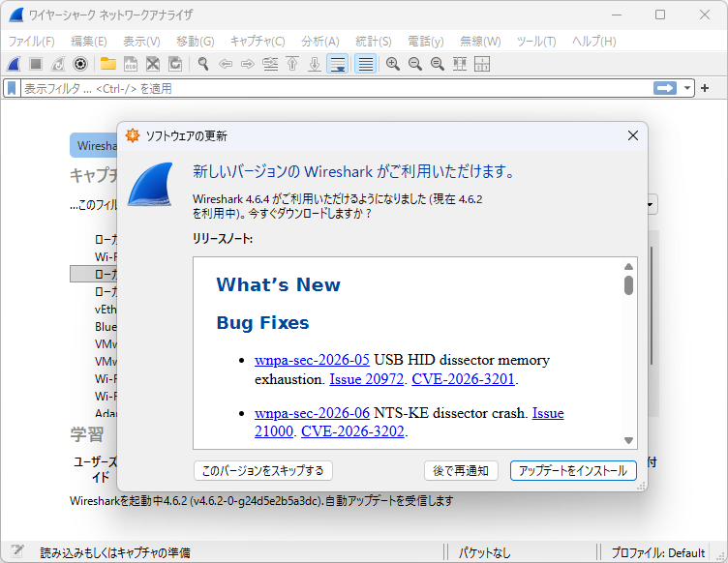This screenshot has height=563, width=728.
Task: Open capture options gear icon
Action: pyautogui.click(x=80, y=64)
